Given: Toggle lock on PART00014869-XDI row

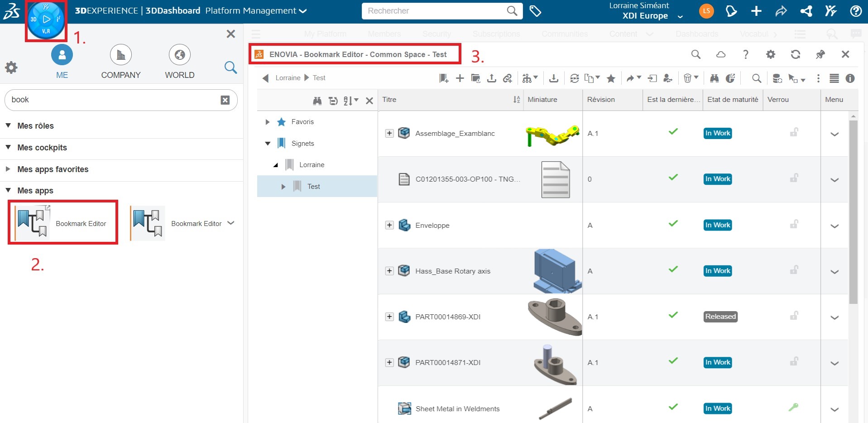Looking at the screenshot, I should (794, 316).
